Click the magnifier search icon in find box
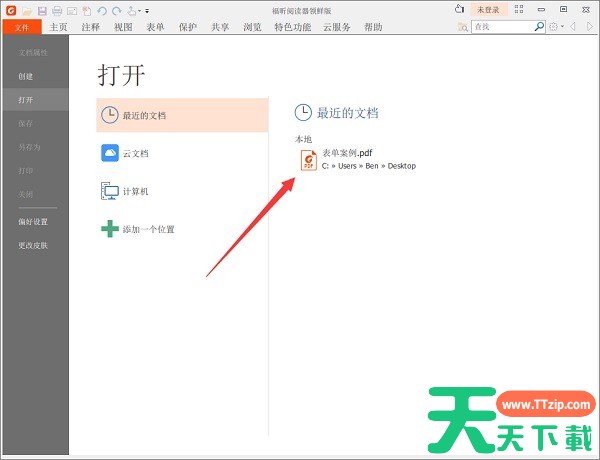The height and width of the screenshot is (460, 600). coord(538,26)
